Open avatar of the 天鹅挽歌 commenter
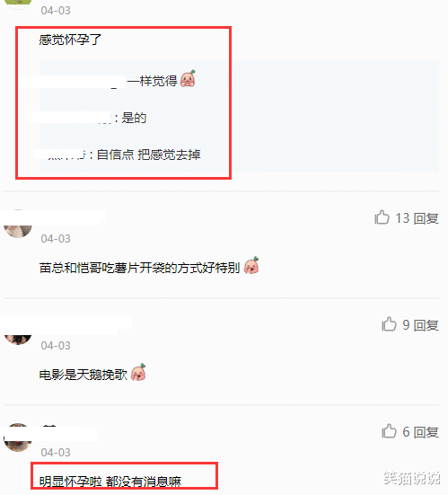 [x=18, y=339]
